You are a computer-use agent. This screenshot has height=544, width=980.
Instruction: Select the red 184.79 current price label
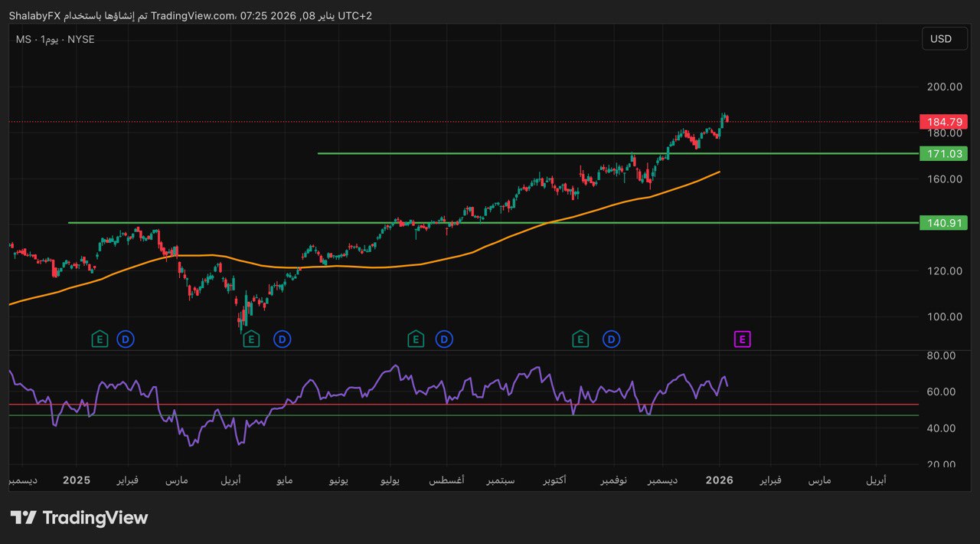(x=944, y=122)
